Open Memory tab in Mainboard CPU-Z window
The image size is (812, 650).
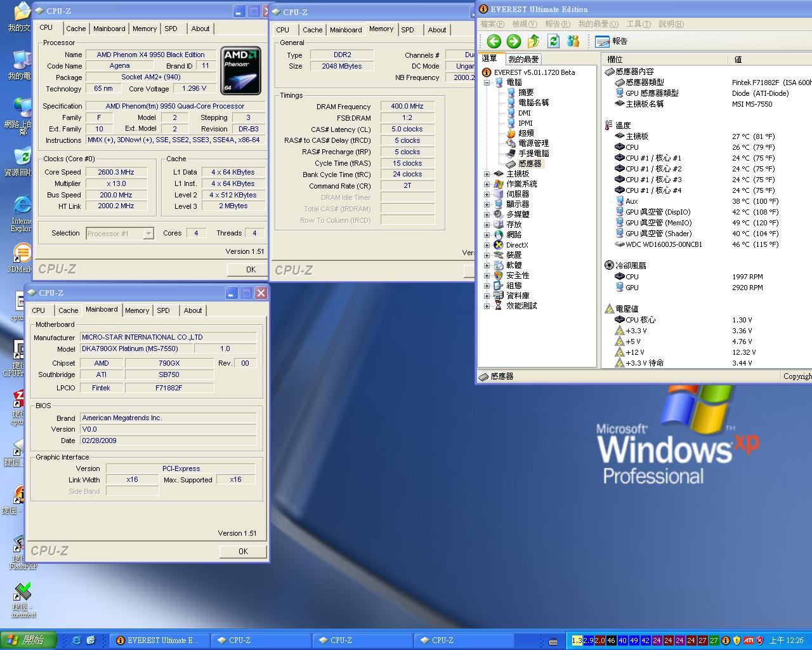pos(136,310)
